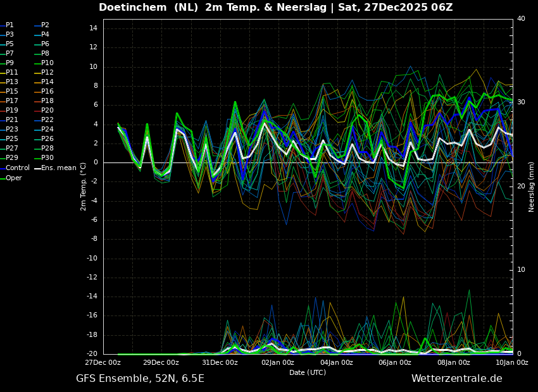Image resolution: width=538 pixels, height=392 pixels.
Task: Click the 27Dec 00z date tick label
Action: click(x=103, y=362)
